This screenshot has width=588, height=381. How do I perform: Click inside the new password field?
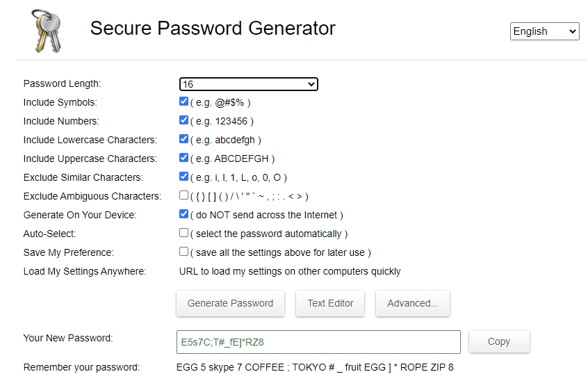tap(318, 342)
